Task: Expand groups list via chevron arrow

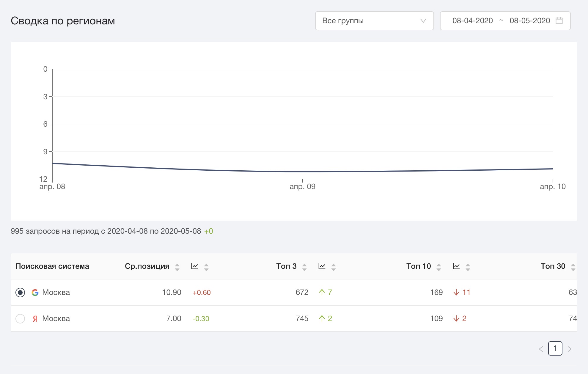Action: (x=423, y=21)
